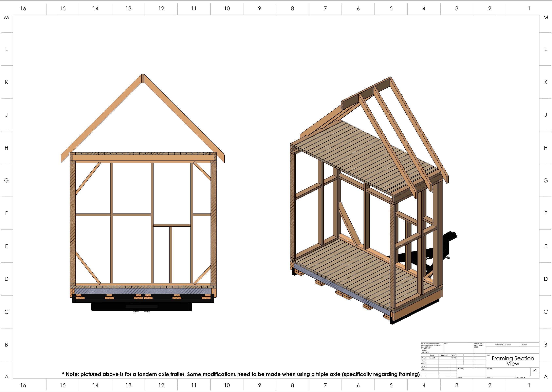
Task: Click the ridge beam at the front view's peak
Action: [143, 78]
